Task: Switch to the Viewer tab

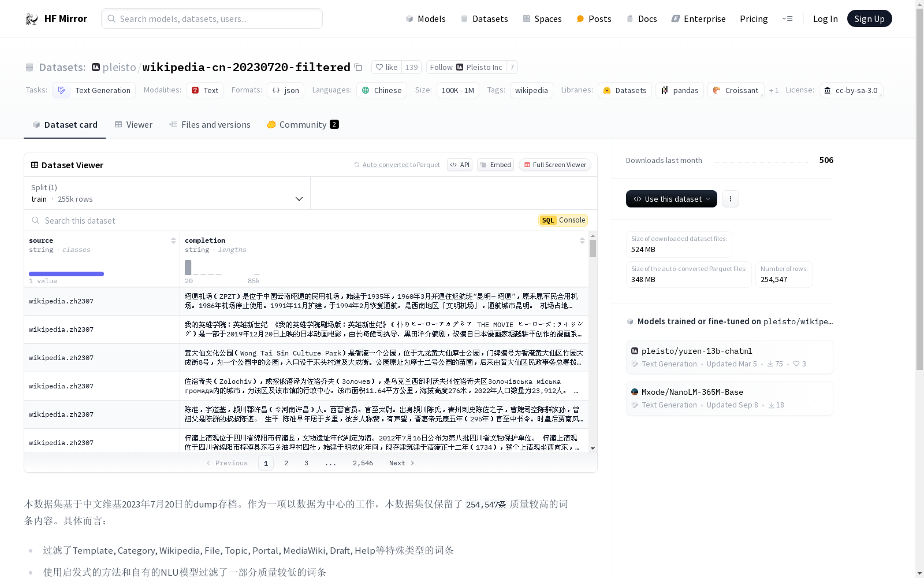Action: click(133, 125)
